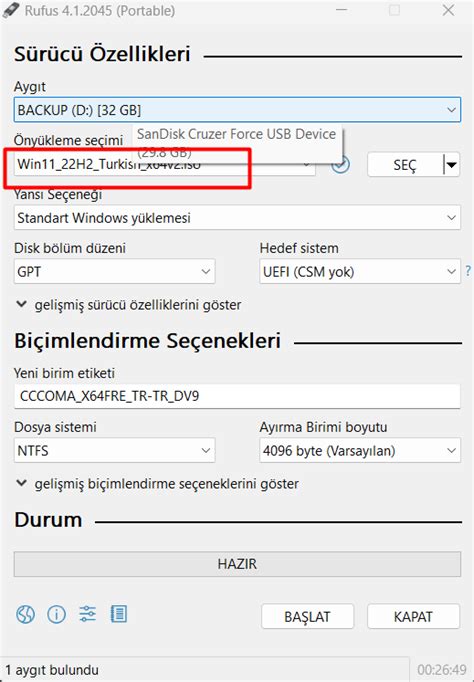Expand gelişmiş biçimlendirme seçeneklerini göster
Viewport: 474px width, 682px height.
(157, 484)
